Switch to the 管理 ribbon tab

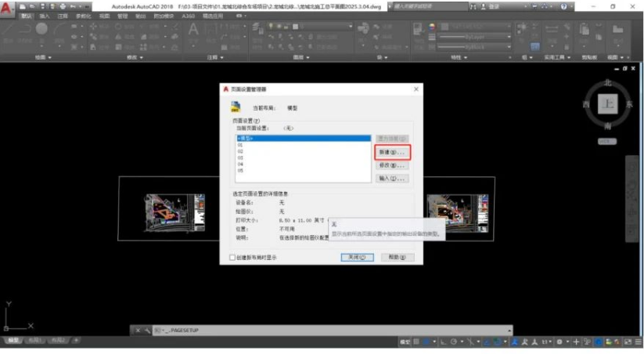pyautogui.click(x=122, y=16)
